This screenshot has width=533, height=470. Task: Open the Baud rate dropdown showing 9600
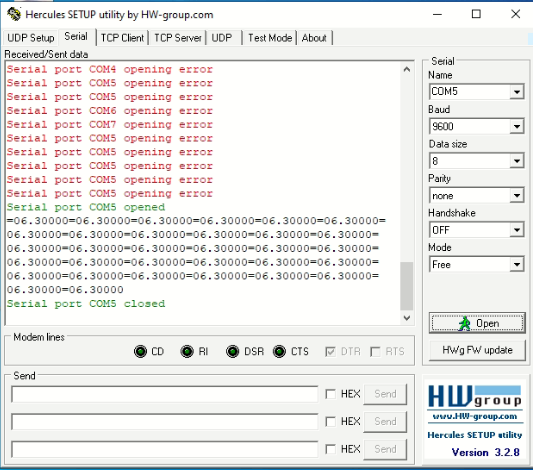517,126
